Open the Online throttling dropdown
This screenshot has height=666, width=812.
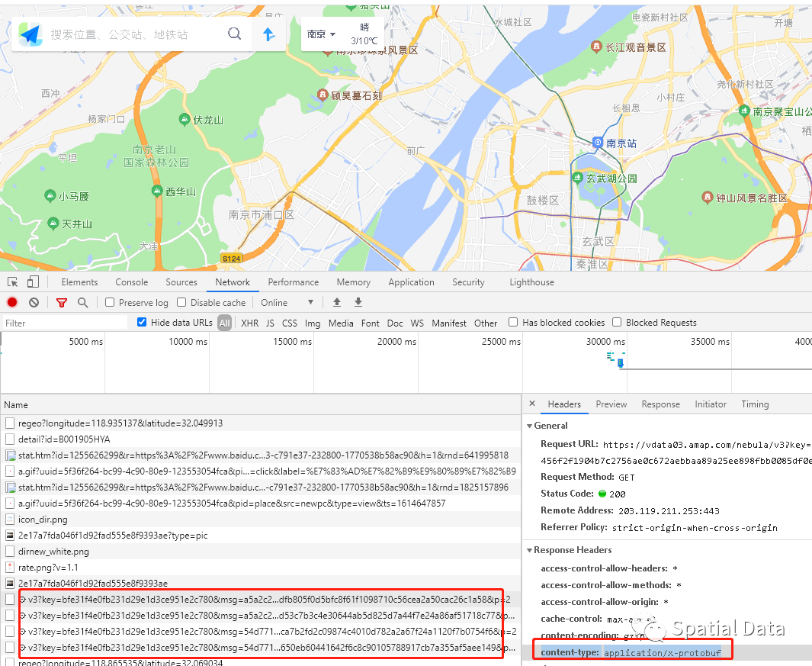[x=287, y=302]
